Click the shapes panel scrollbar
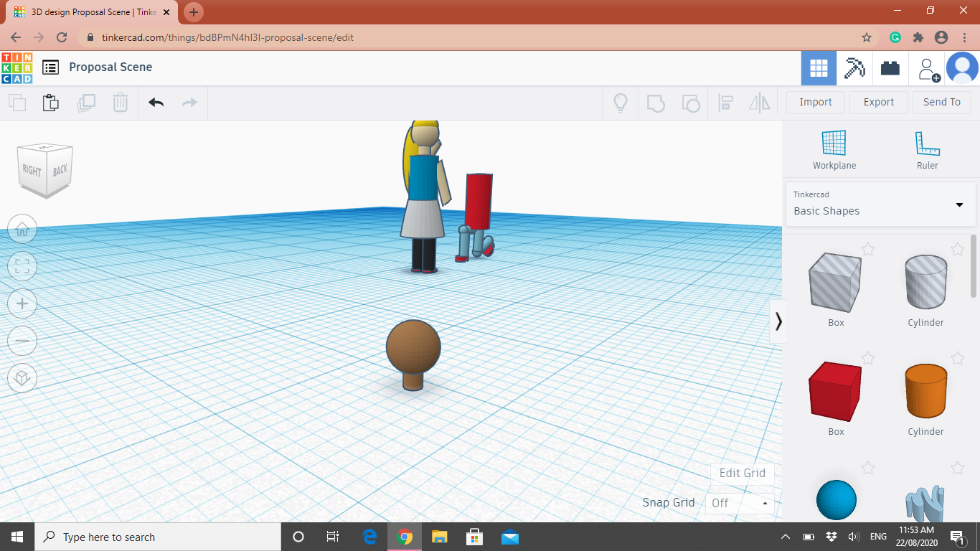 974,265
